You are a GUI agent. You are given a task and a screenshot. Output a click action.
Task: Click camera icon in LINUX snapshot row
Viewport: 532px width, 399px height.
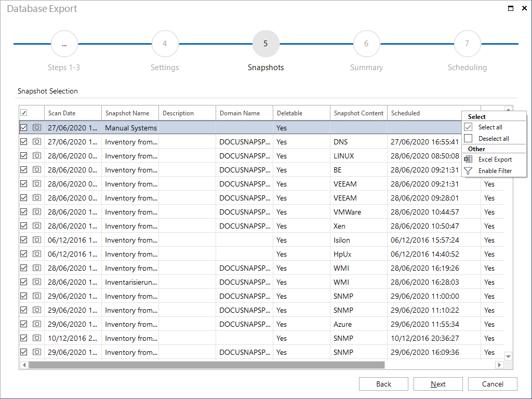[x=37, y=156]
